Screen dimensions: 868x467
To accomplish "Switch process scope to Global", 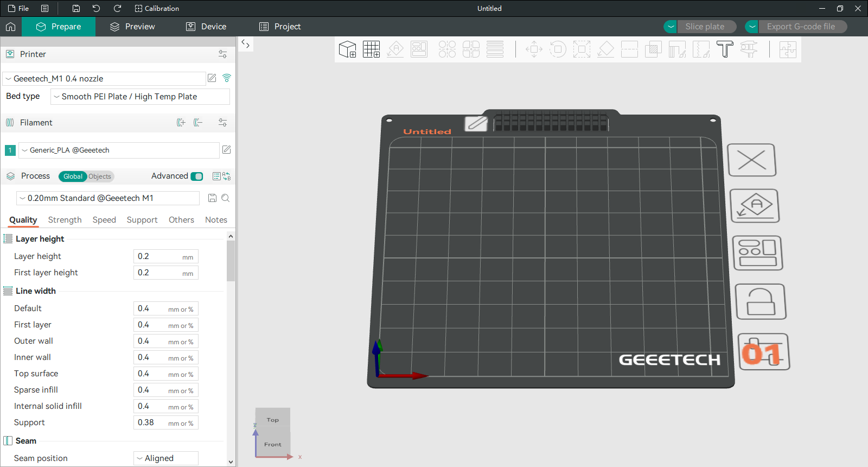I will tap(73, 176).
